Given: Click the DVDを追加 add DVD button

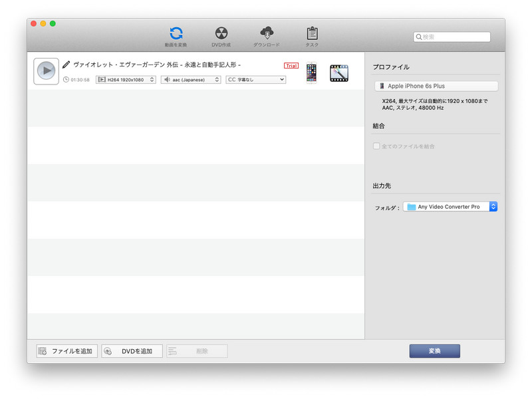Looking at the screenshot, I should click(x=132, y=351).
